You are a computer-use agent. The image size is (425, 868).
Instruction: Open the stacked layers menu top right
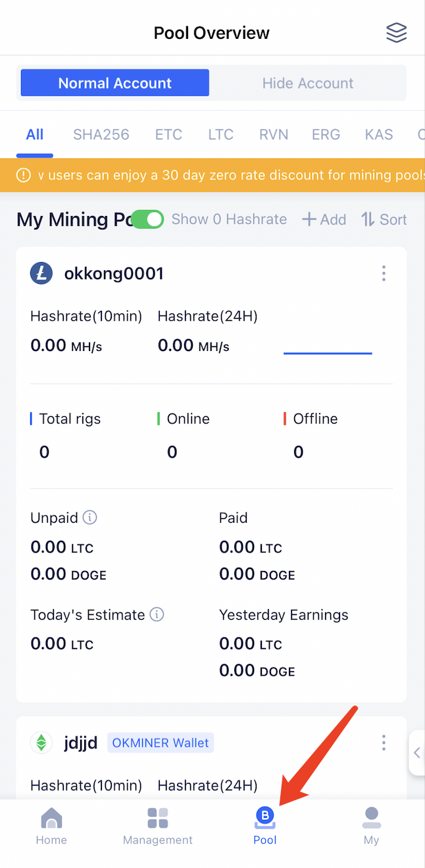pos(397,32)
